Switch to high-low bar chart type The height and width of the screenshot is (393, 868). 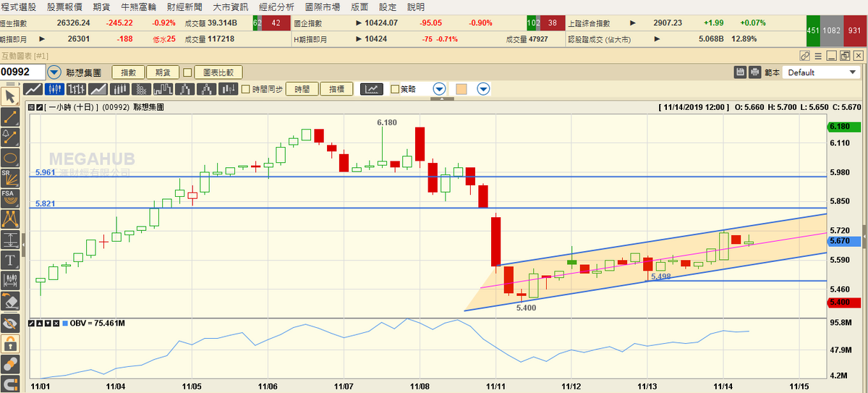[x=229, y=89]
